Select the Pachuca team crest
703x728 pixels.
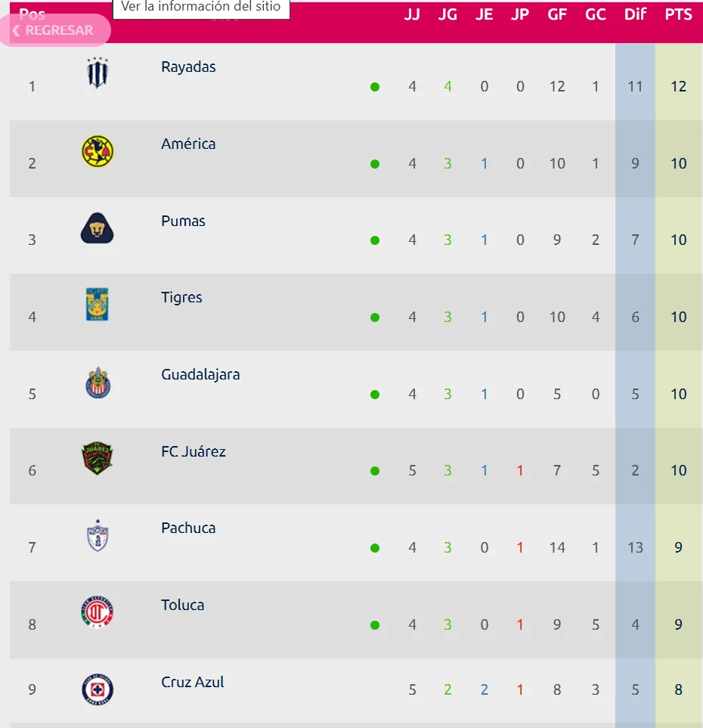98,535
